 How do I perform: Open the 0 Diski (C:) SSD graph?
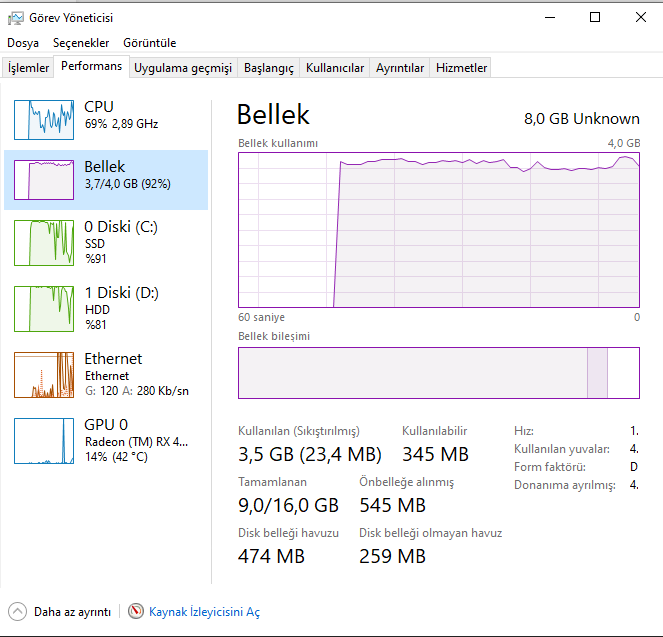pos(44,243)
